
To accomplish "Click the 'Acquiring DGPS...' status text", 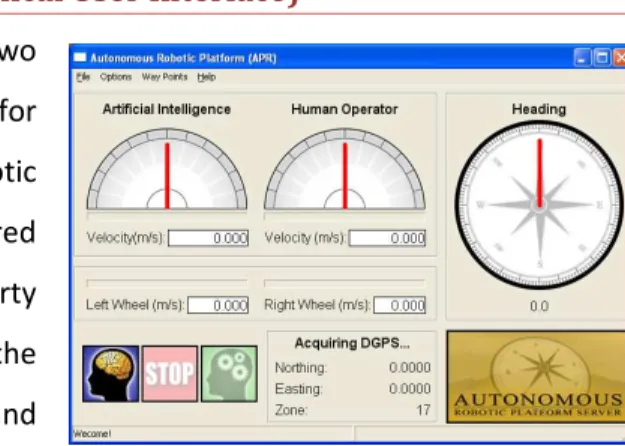I will pos(352,343).
